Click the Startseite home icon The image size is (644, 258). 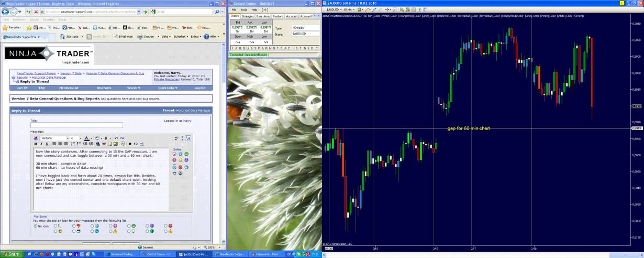(x=62, y=37)
